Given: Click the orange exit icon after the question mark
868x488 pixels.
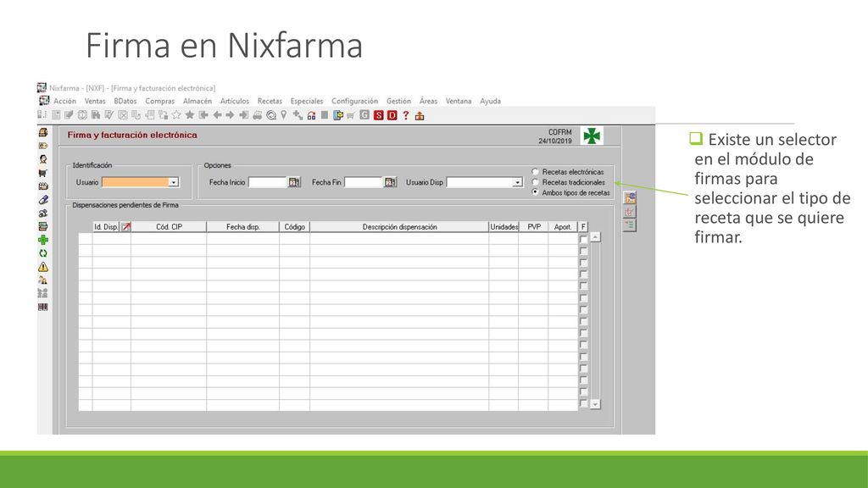Looking at the screenshot, I should click(x=420, y=115).
